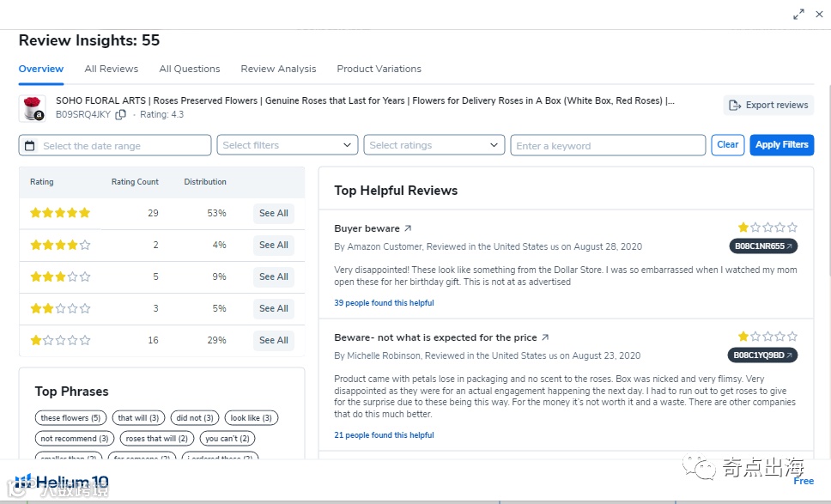831x504 pixels.
Task: Select the 'not recommend (3)' phrase chip
Action: coord(74,438)
